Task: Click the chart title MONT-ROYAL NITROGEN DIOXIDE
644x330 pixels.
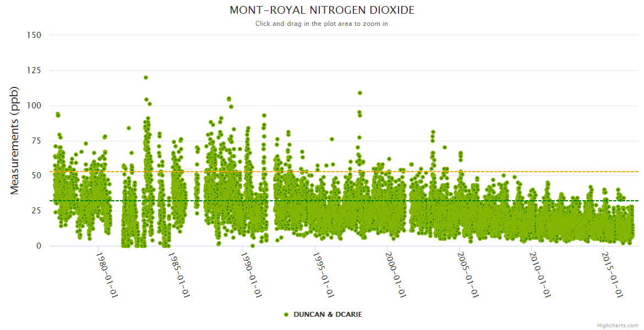Action: 322,10
